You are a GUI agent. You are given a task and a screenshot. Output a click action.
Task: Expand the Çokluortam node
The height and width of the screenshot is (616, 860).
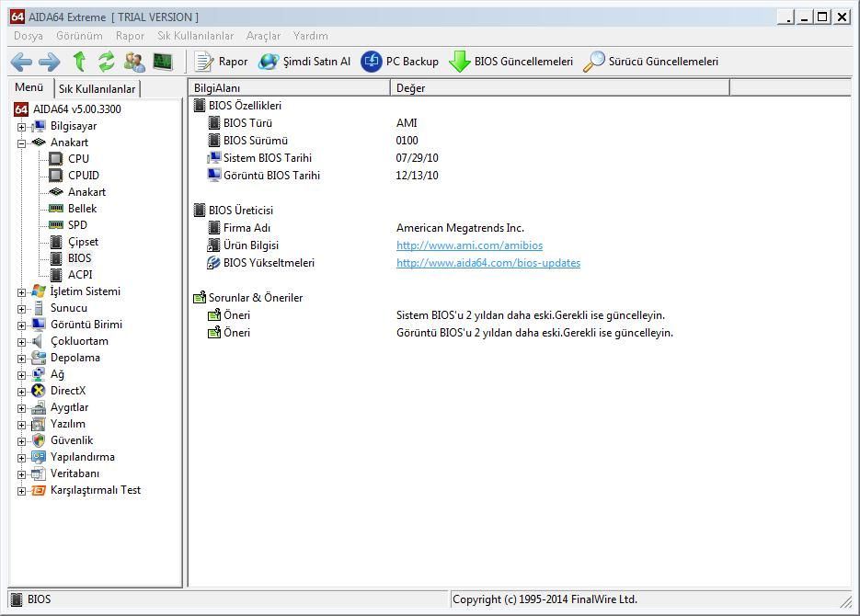pyautogui.click(x=21, y=342)
